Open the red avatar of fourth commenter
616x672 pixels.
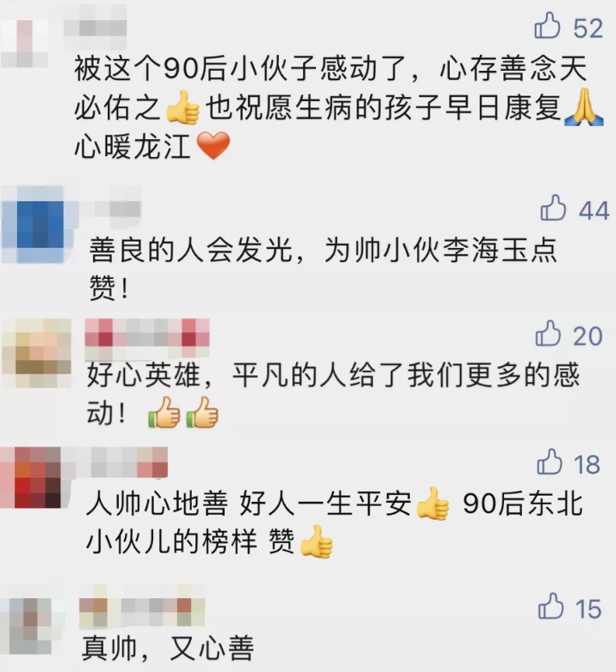31,478
